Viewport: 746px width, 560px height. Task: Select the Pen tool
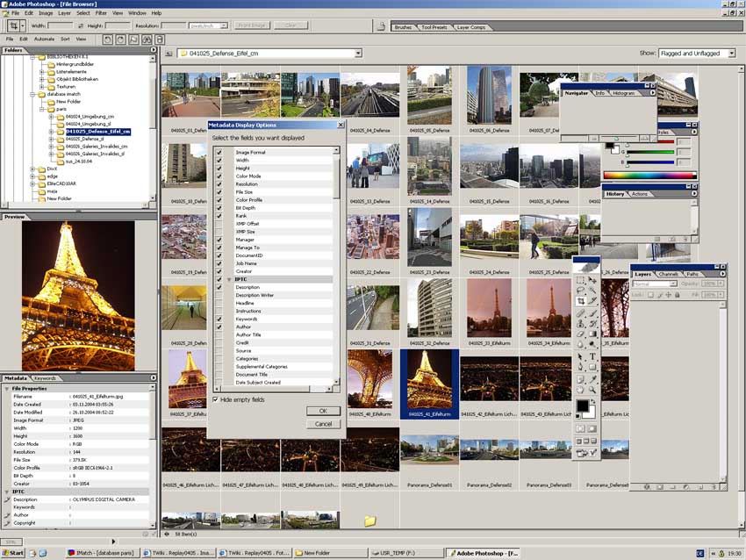click(x=580, y=367)
